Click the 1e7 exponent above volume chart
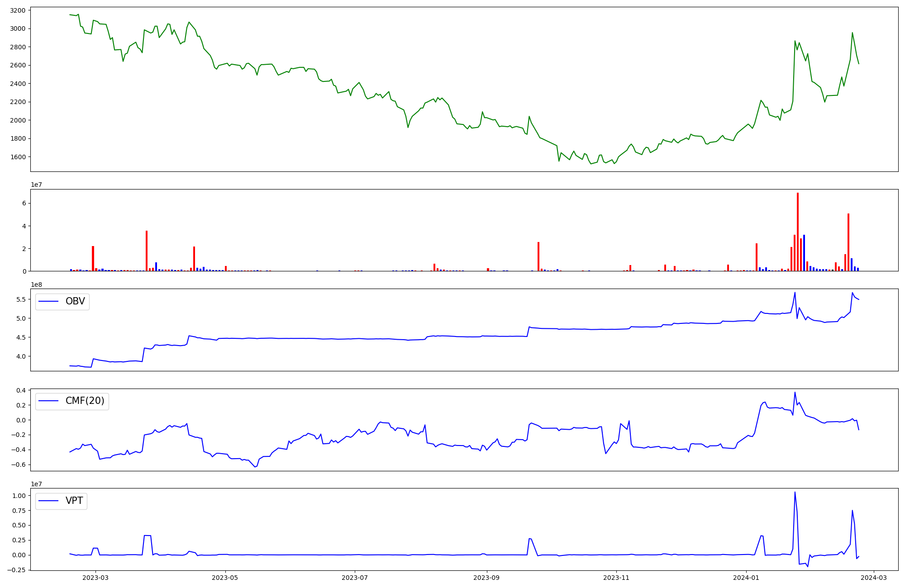The image size is (905, 588). click(36, 185)
